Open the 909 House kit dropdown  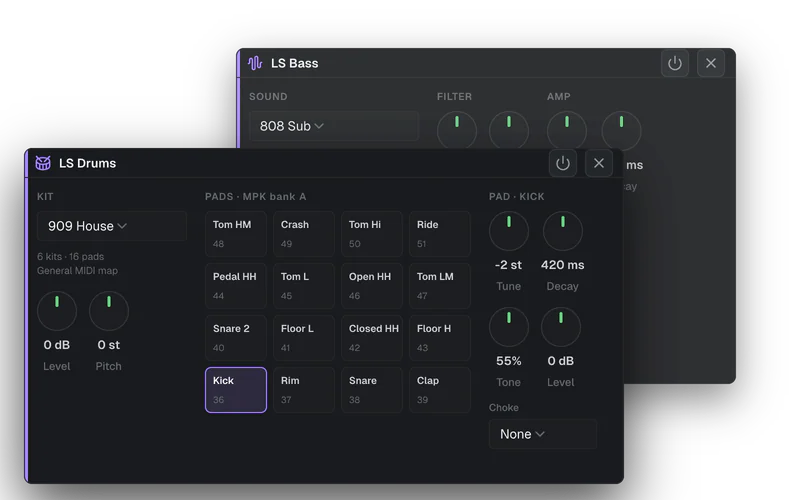(112, 226)
